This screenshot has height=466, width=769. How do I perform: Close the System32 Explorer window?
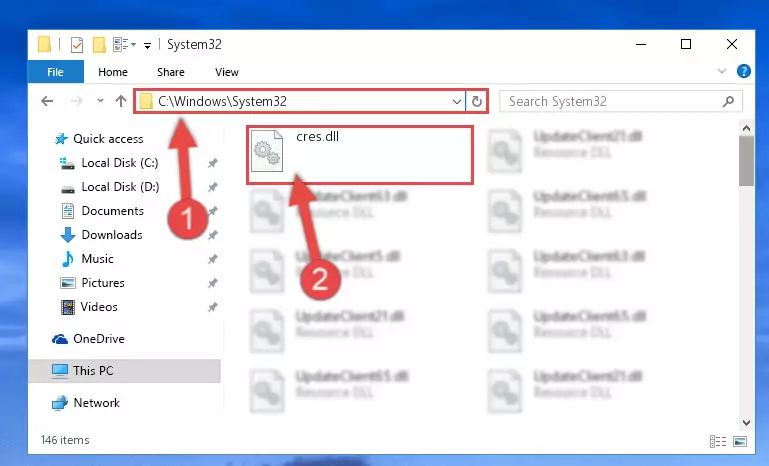pos(732,44)
